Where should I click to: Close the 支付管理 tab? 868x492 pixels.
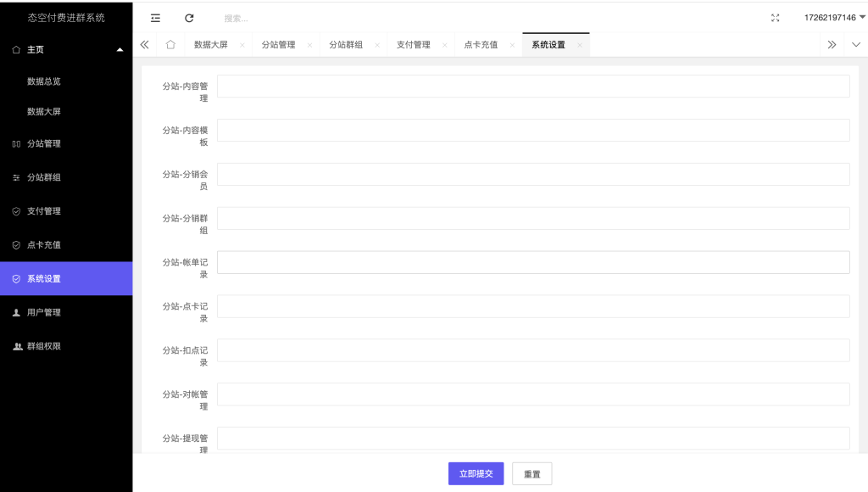point(447,44)
